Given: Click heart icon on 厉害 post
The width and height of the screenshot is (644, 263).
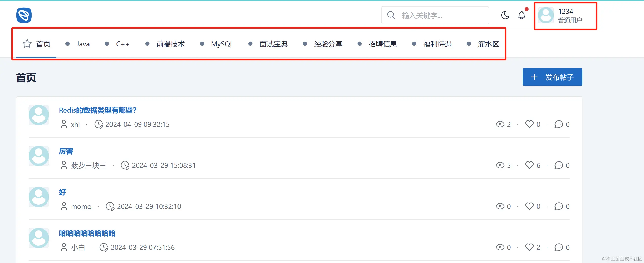Looking at the screenshot, I should click(529, 165).
